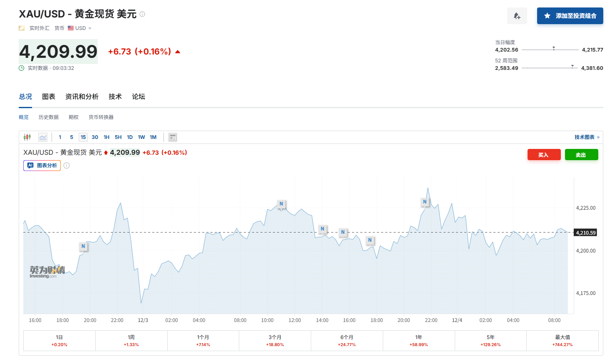The image size is (612, 364).
Task: Switch chart interval to 1D
Action: click(130, 137)
